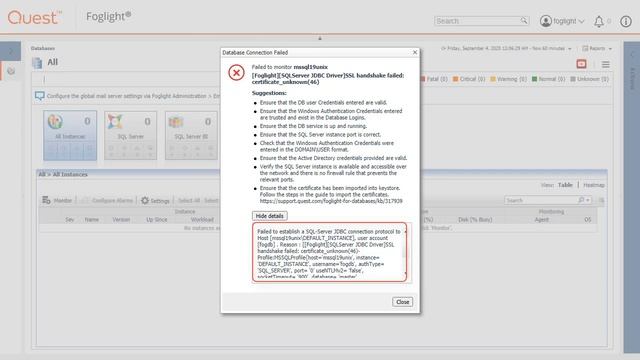Viewport: 640px width, 360px height.
Task: Click the Version column header
Action: (x=121, y=220)
